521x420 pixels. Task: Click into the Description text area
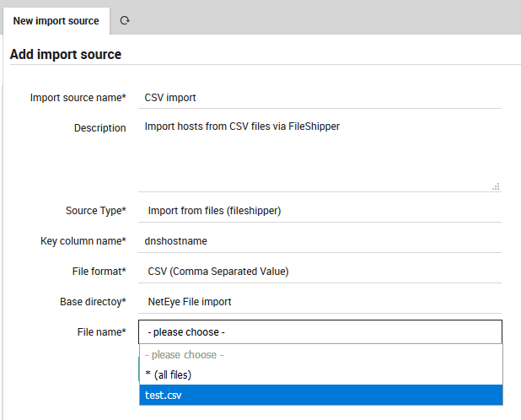pos(320,154)
